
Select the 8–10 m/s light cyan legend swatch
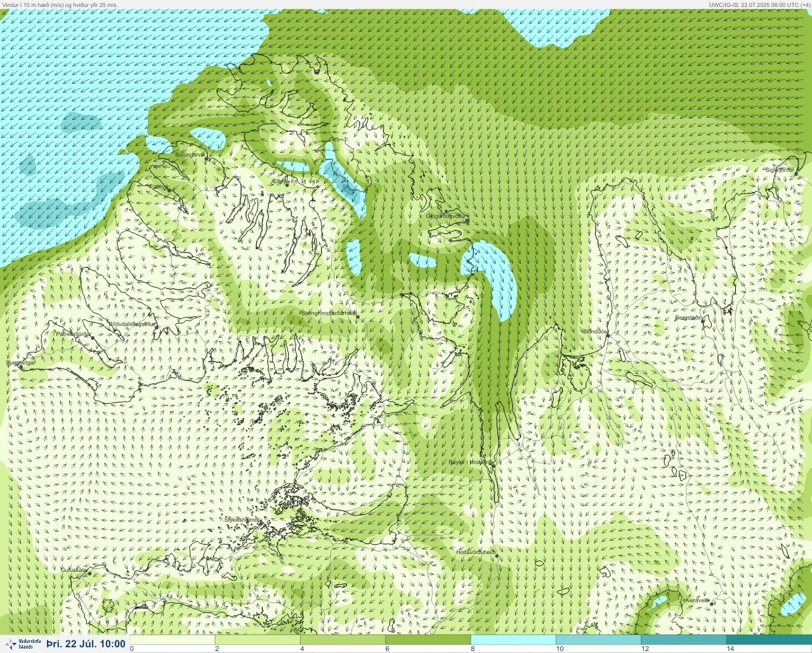[513, 640]
